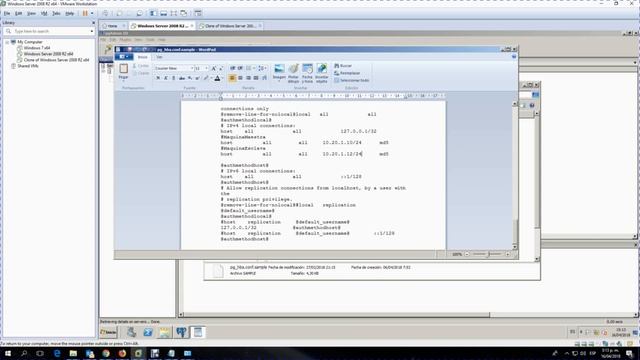Toggle superscript formatting in WordPad
This screenshot has height=360, width=640.
coord(198,78)
